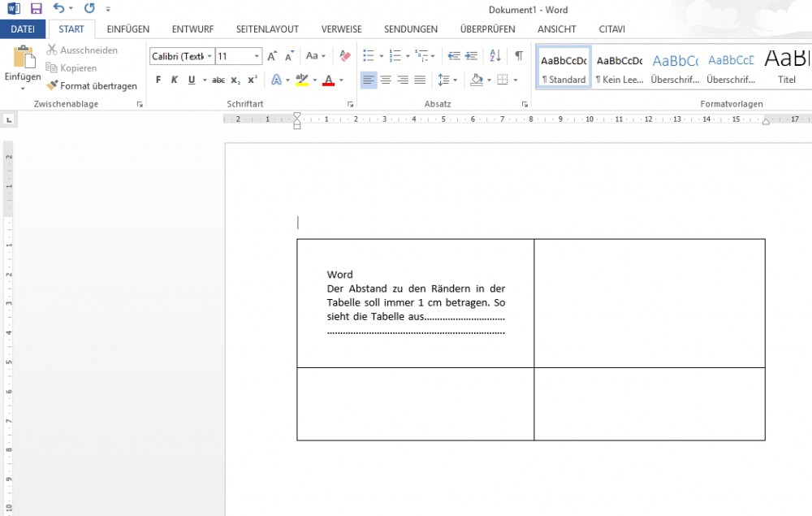Toggle italic formatting with K button
Viewport: 812px width, 516px height.
[x=175, y=80]
